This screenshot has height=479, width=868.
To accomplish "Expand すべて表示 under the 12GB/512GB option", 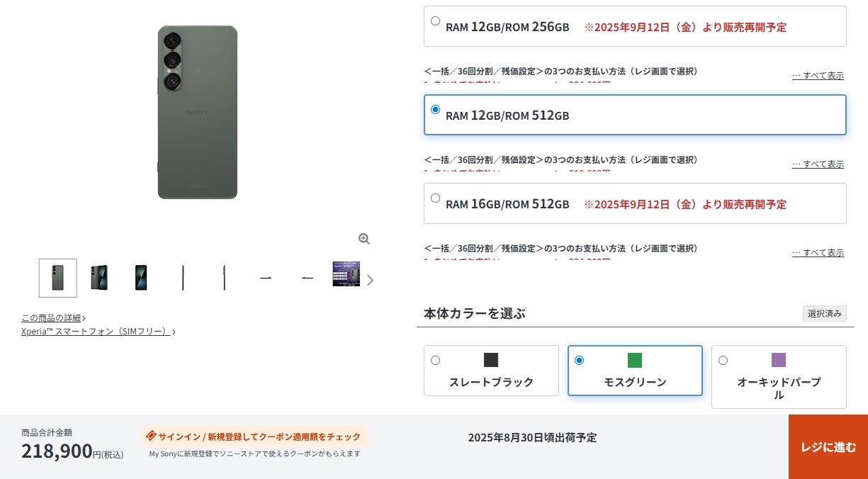I will click(x=818, y=164).
